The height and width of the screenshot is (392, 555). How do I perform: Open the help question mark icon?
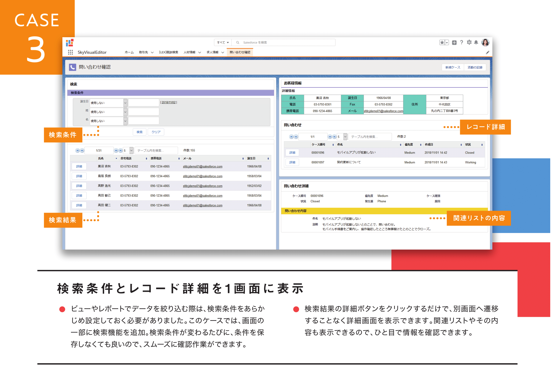462,42
